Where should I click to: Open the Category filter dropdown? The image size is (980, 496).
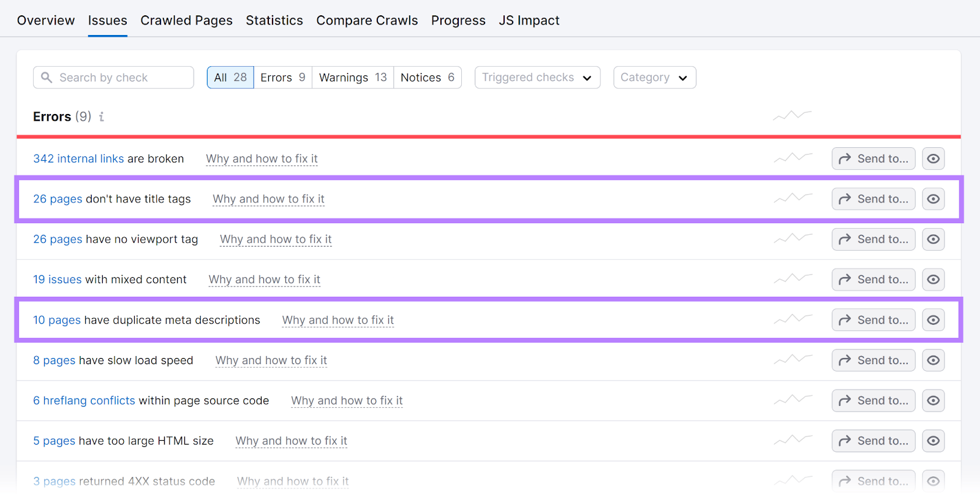pyautogui.click(x=654, y=78)
